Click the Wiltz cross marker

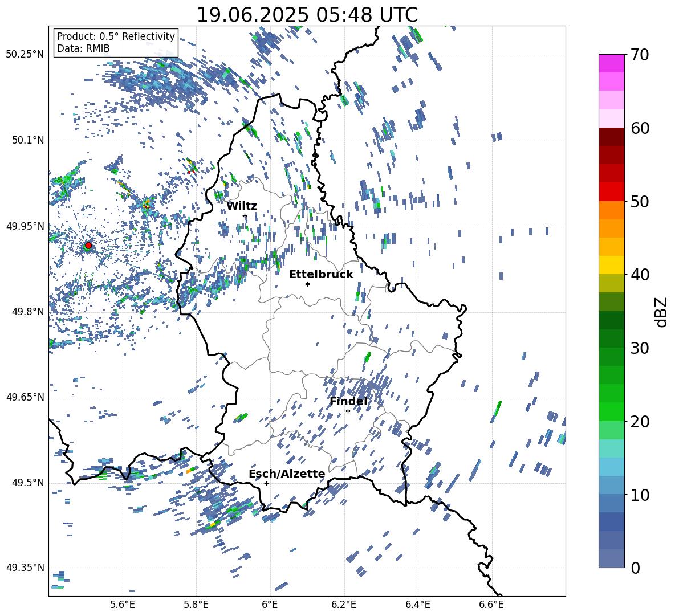pyautogui.click(x=245, y=215)
